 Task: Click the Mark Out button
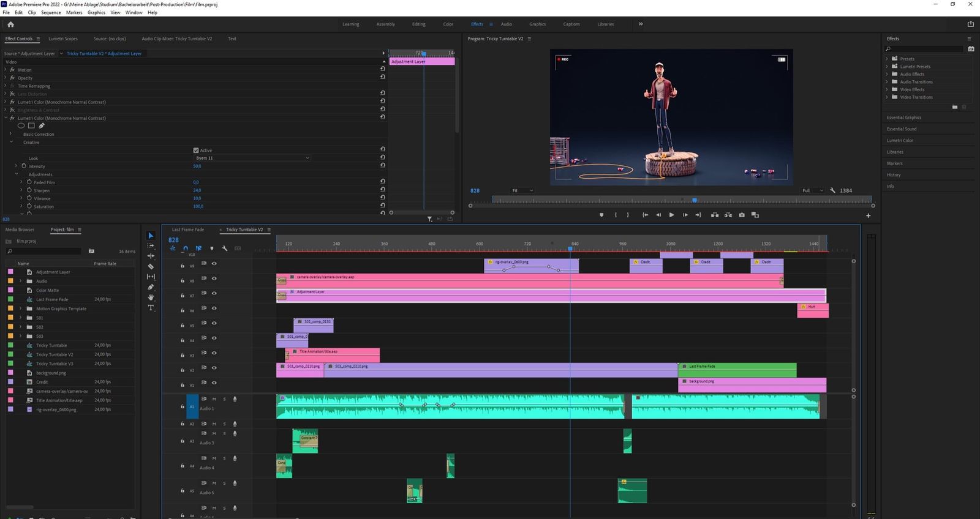[x=628, y=215]
